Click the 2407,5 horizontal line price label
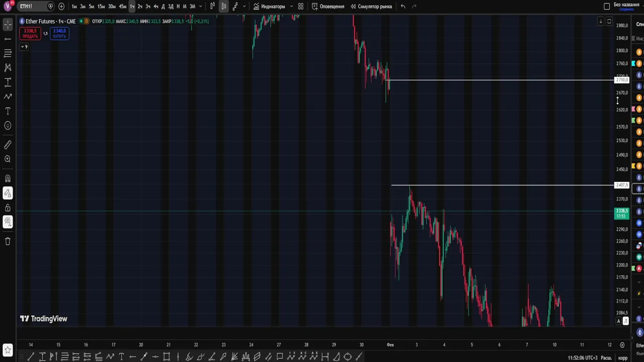The height and width of the screenshot is (362, 644). (622, 185)
